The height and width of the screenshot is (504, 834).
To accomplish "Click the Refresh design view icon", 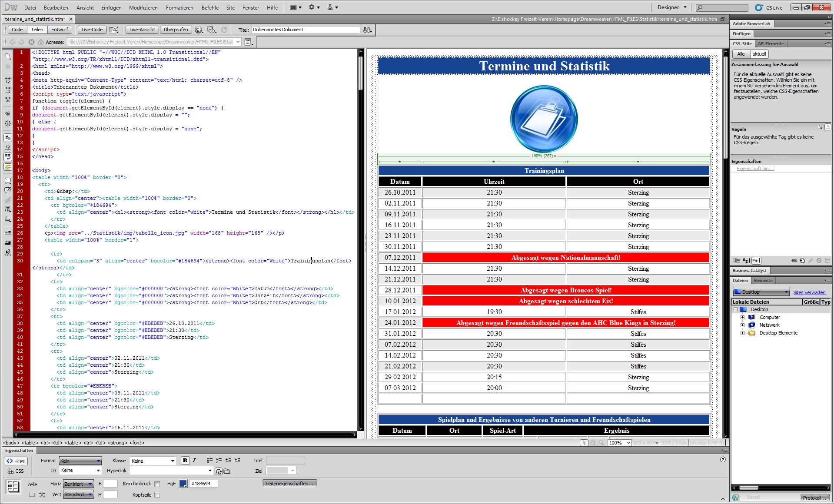I will pos(224,30).
